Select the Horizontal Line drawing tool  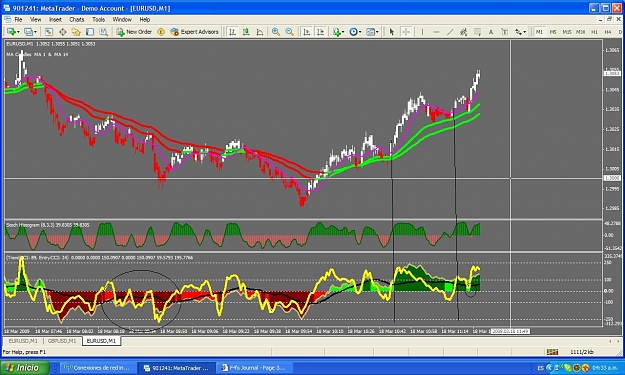(436, 32)
